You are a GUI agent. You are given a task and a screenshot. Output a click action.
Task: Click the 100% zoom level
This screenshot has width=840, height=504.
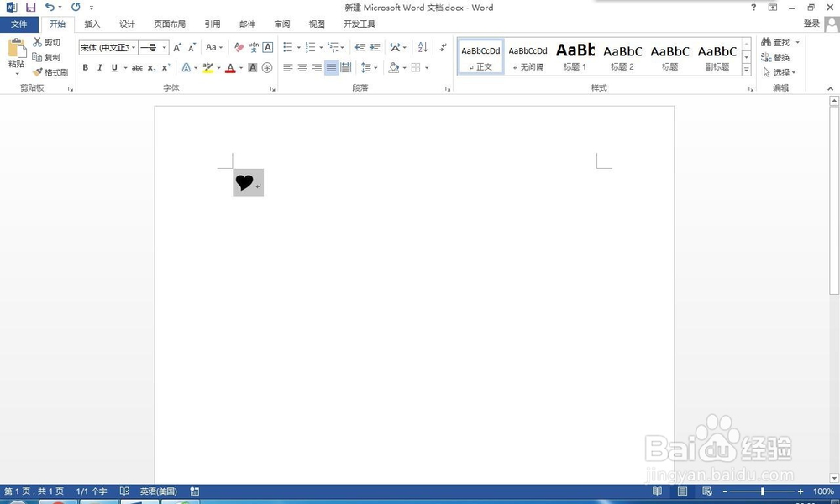click(823, 491)
